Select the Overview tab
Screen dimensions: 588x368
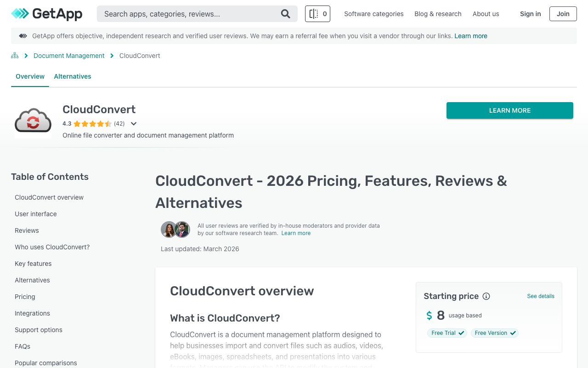pyautogui.click(x=30, y=76)
